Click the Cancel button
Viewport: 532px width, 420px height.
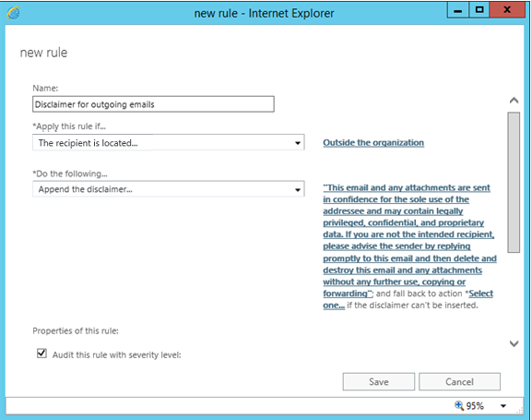459,381
